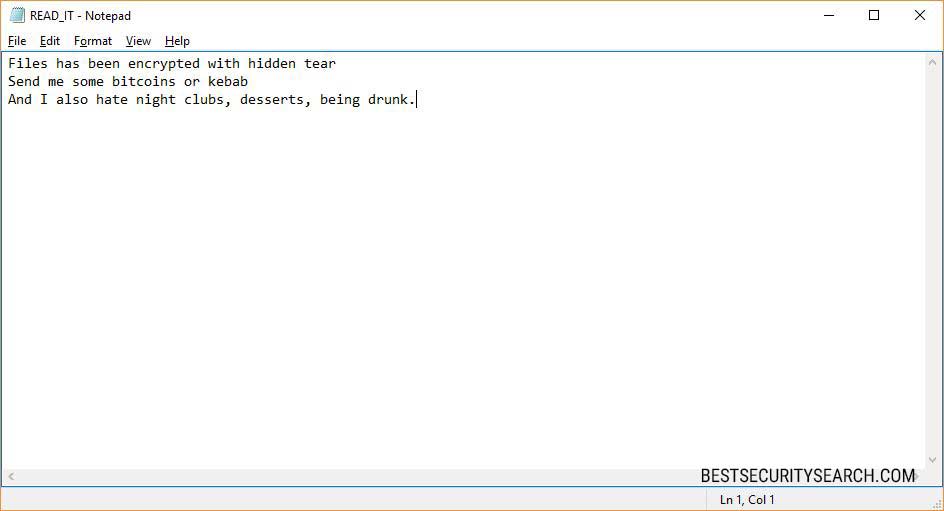944x511 pixels.
Task: Place cursor on the word "bitcoins"
Action: tap(143, 81)
